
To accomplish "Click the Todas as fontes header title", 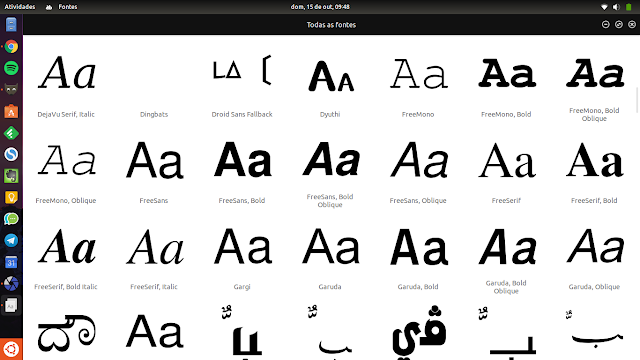I will click(x=331, y=25).
